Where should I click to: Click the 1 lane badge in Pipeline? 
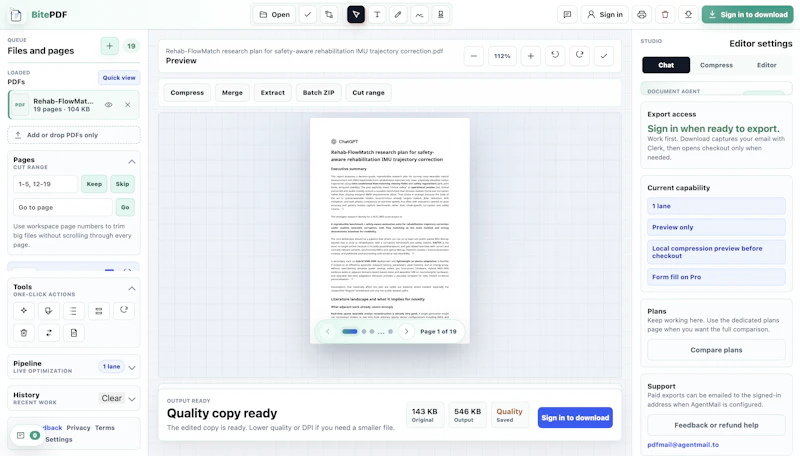click(111, 367)
